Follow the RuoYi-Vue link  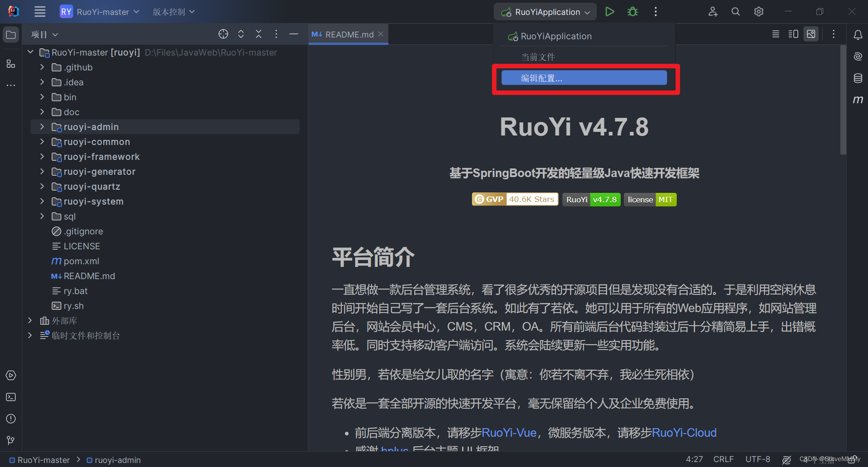point(509,433)
